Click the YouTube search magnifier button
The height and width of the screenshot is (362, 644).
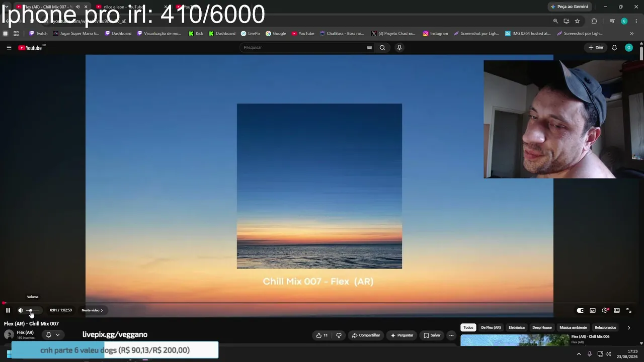pos(382,48)
